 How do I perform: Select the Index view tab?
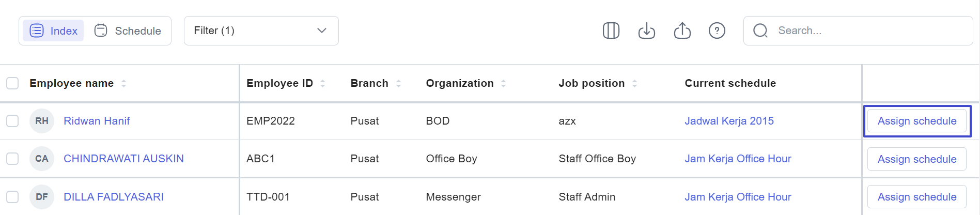coord(53,30)
